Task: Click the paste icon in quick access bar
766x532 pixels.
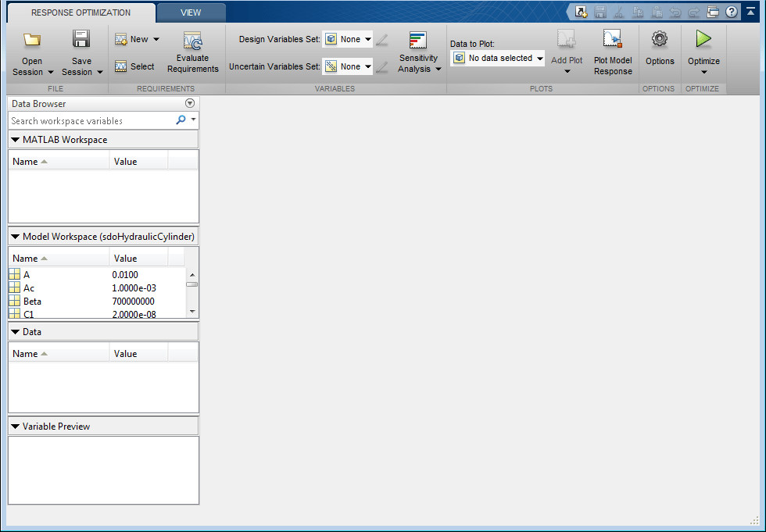Action: [657, 12]
